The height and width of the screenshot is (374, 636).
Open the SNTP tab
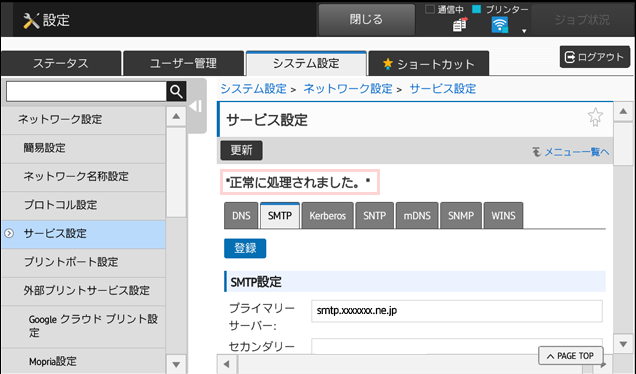(x=374, y=215)
